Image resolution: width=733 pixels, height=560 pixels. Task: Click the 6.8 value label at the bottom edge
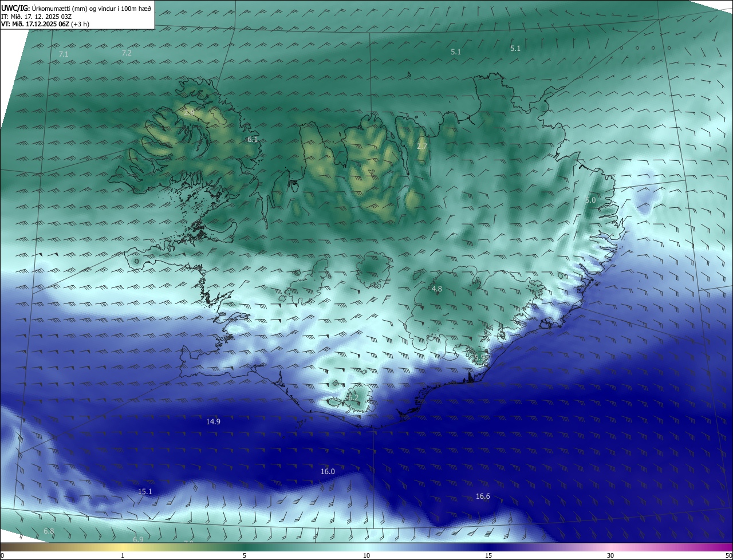pyautogui.click(x=49, y=531)
